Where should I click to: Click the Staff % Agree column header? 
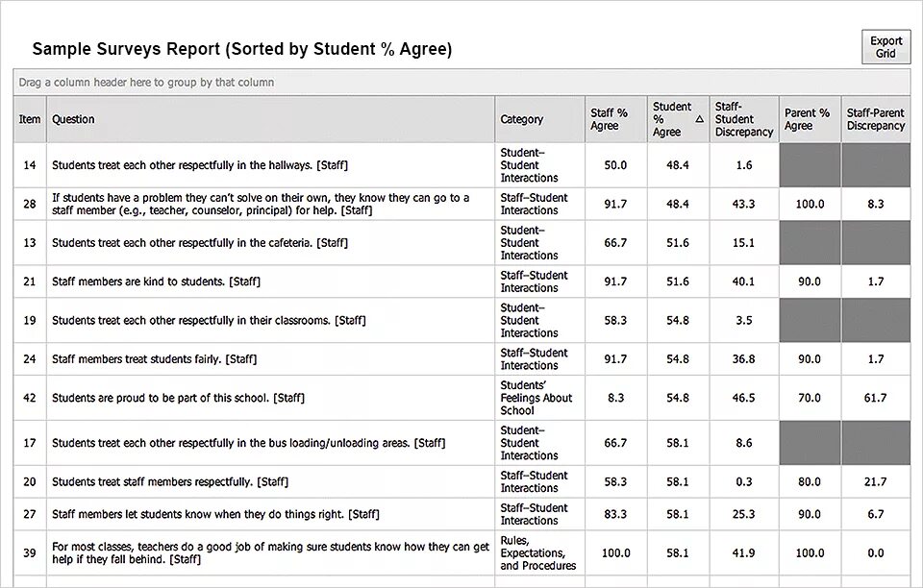point(609,119)
